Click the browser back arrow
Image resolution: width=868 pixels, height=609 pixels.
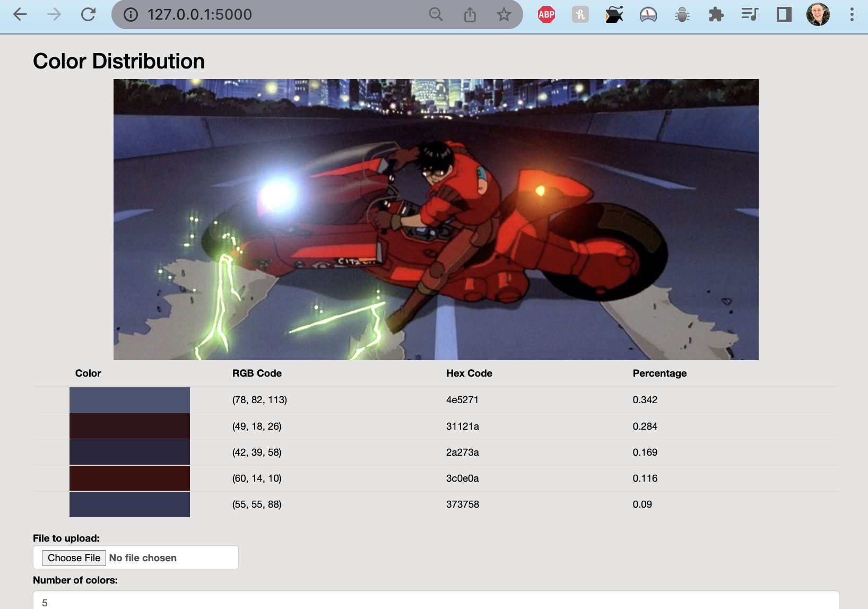(20, 14)
